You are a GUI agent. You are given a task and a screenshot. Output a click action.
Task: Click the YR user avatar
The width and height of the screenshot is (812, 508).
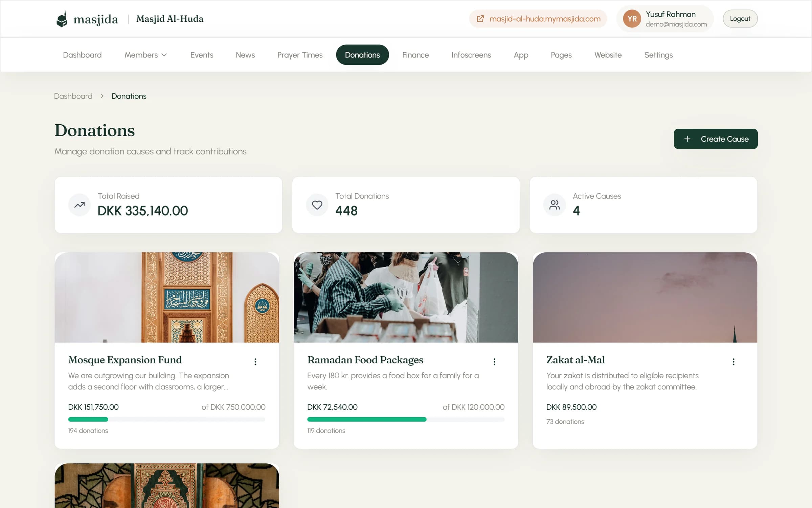(x=632, y=19)
